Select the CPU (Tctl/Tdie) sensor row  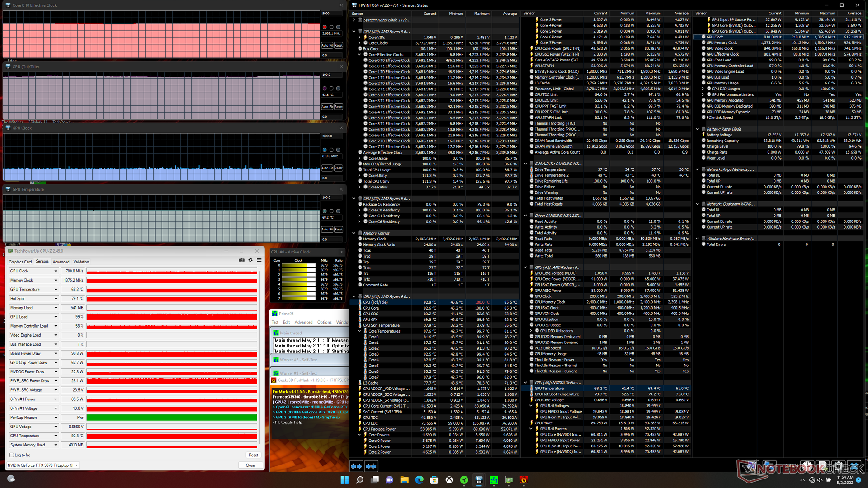point(375,302)
